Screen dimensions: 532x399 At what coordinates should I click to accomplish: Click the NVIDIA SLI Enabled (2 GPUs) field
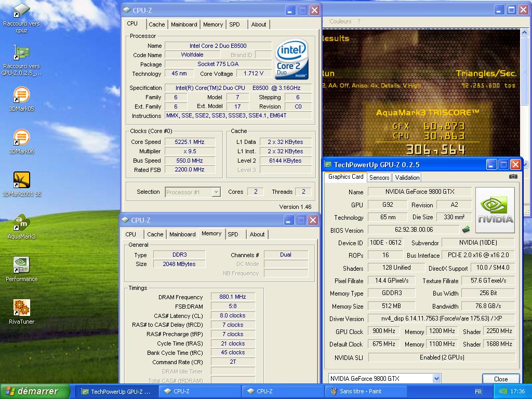pos(442,357)
